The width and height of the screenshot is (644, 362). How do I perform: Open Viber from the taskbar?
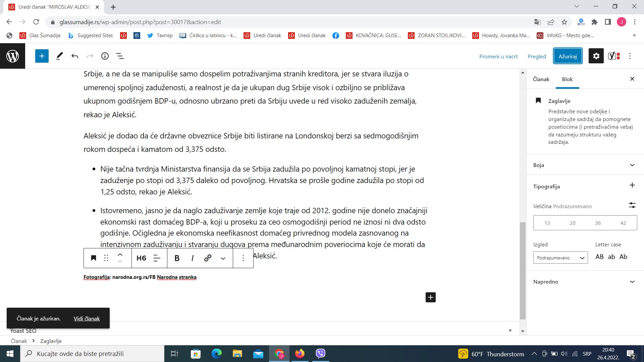[321, 354]
